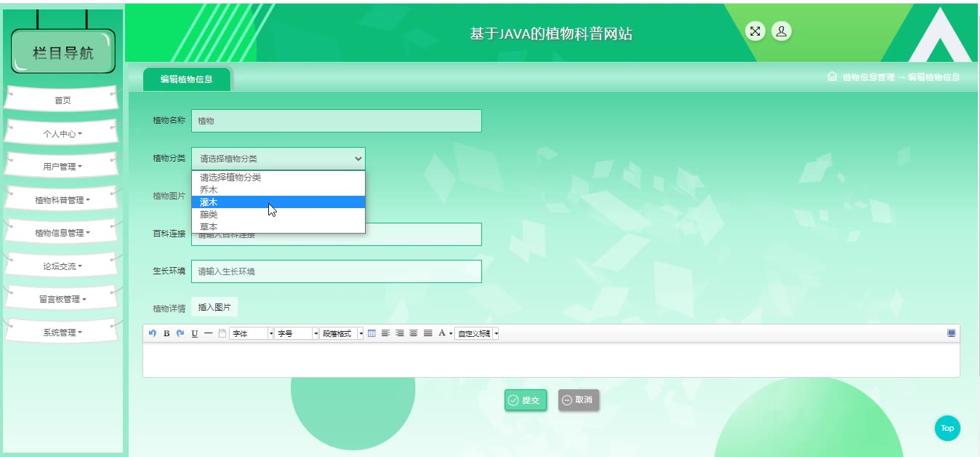Align text right in the editor

[400, 333]
